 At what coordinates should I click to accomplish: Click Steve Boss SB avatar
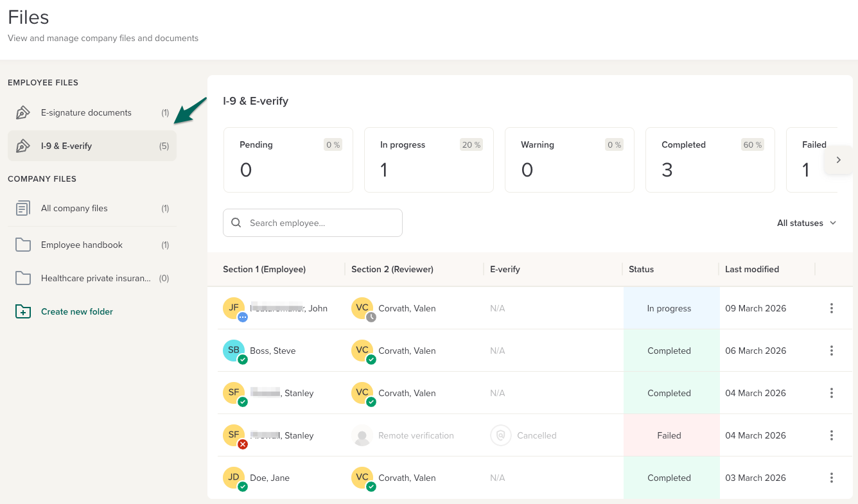tap(234, 351)
